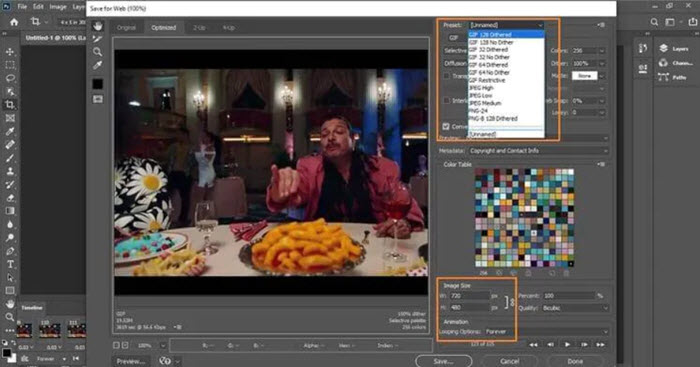
Task: Jump to the first animation frame
Action: [533, 345]
